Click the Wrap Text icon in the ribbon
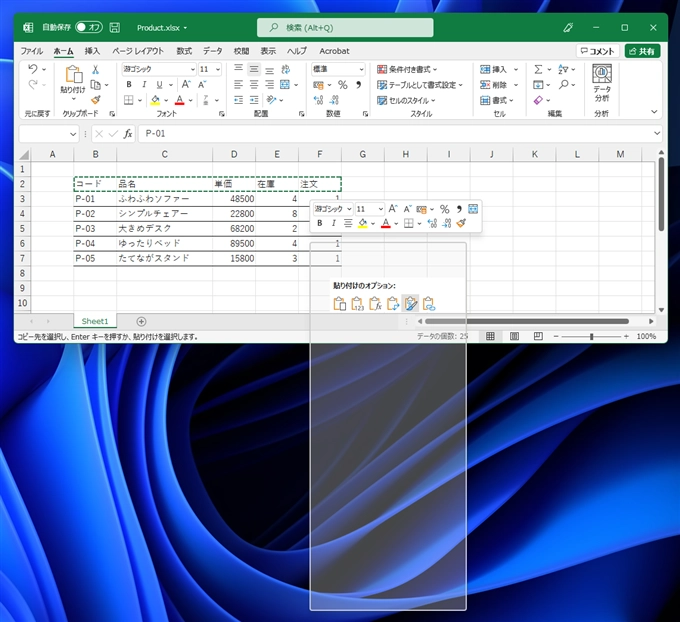 pyautogui.click(x=285, y=69)
